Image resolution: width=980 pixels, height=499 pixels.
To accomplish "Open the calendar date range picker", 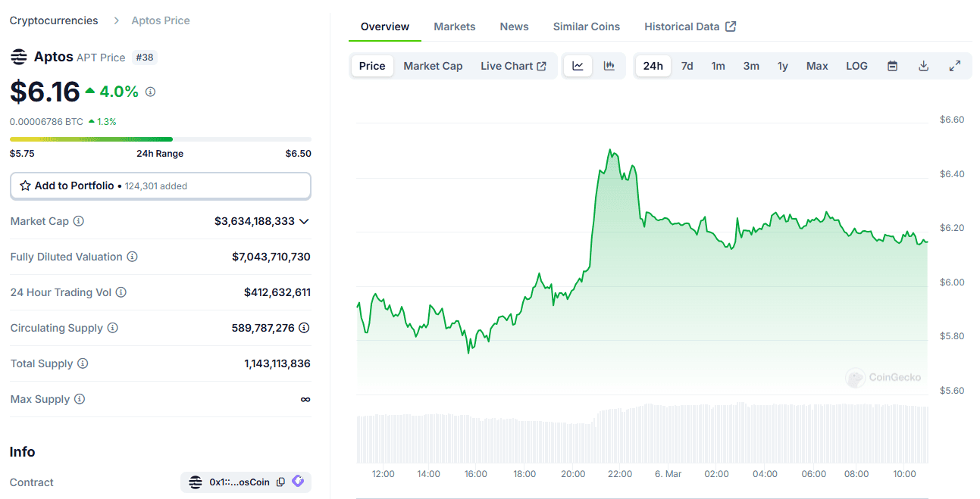I will click(893, 66).
